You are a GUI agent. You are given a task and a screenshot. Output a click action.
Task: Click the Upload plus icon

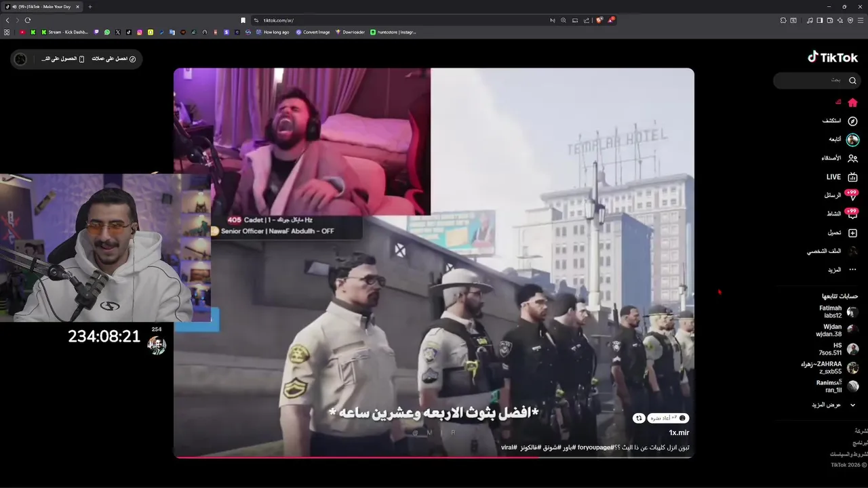click(852, 232)
